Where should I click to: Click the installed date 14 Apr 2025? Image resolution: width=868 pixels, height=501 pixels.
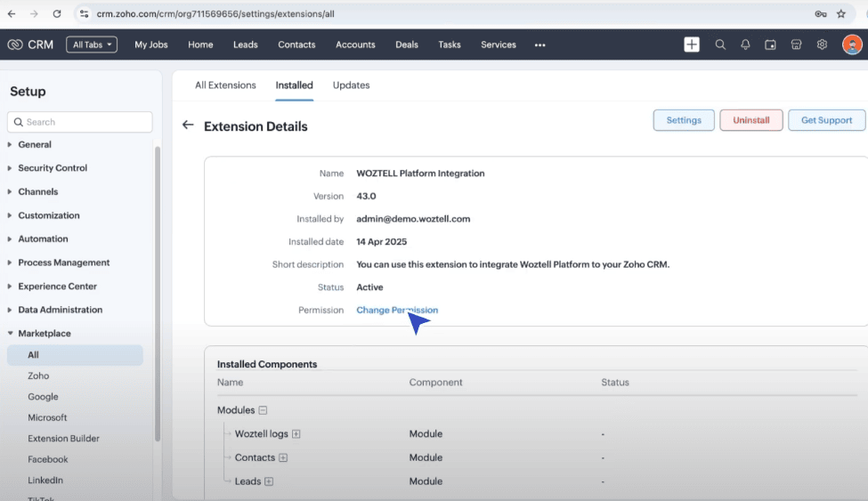click(381, 241)
